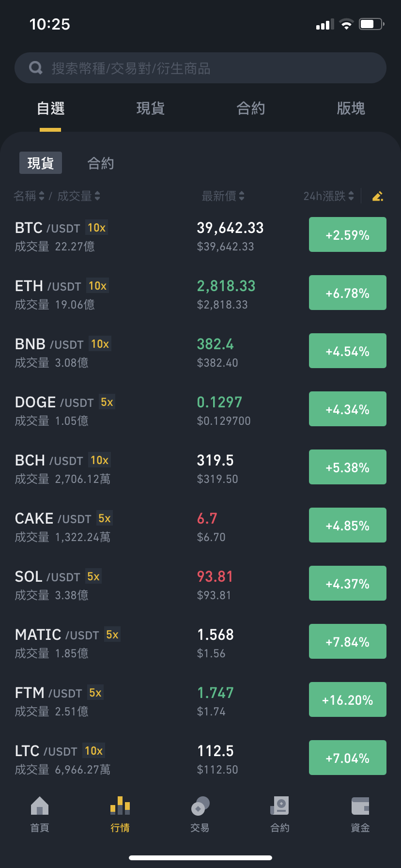
Task: Sort list by 最新價 arrows
Action: (x=242, y=196)
